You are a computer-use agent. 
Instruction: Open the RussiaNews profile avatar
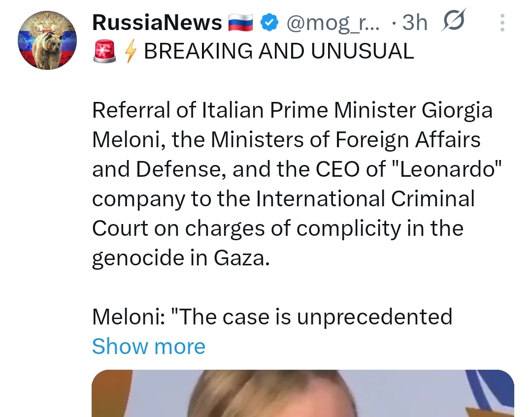pyautogui.click(x=46, y=41)
